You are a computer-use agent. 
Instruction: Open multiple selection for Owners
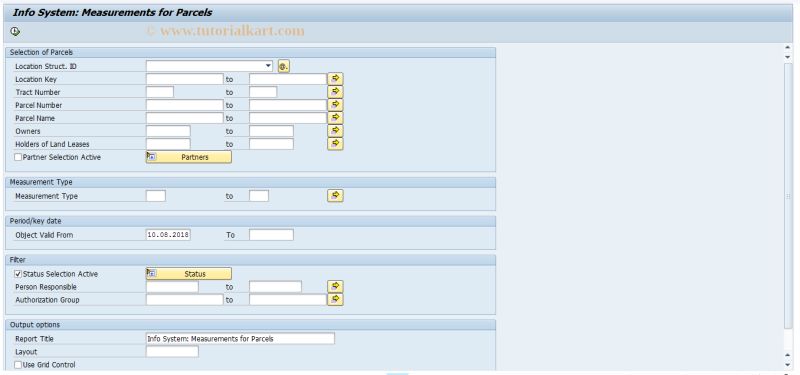[x=335, y=131]
